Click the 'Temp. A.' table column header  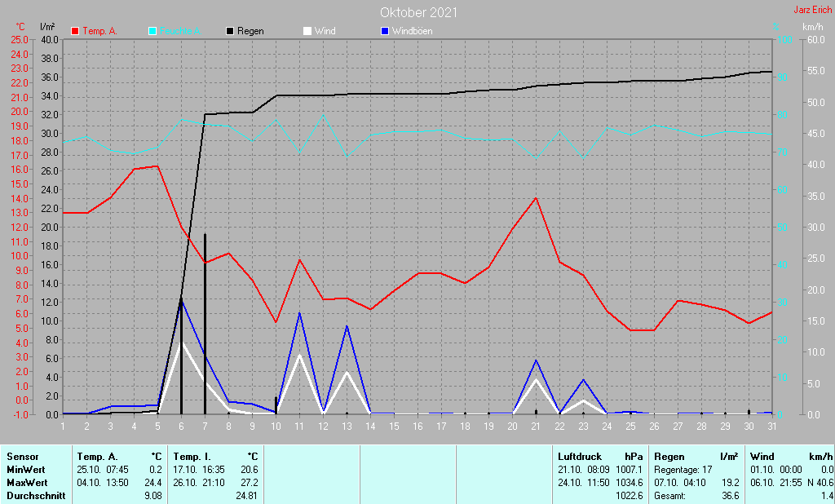(98, 457)
